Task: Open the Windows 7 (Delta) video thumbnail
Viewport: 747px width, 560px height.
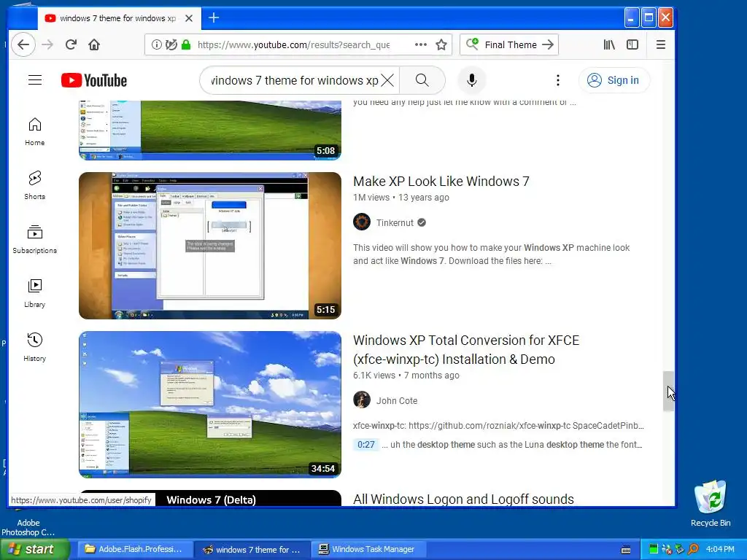Action: point(210,499)
